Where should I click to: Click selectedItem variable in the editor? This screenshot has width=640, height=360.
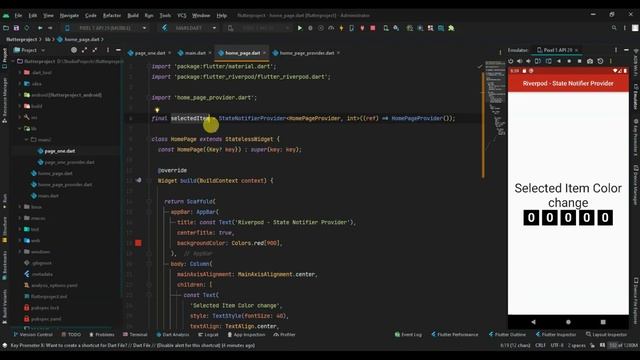coord(190,118)
